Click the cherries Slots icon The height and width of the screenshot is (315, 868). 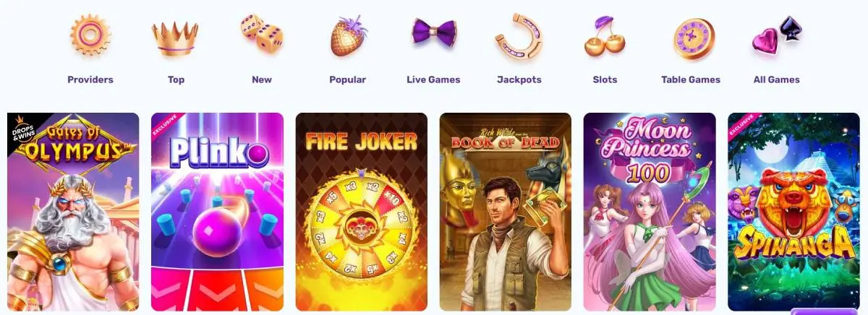click(605, 36)
